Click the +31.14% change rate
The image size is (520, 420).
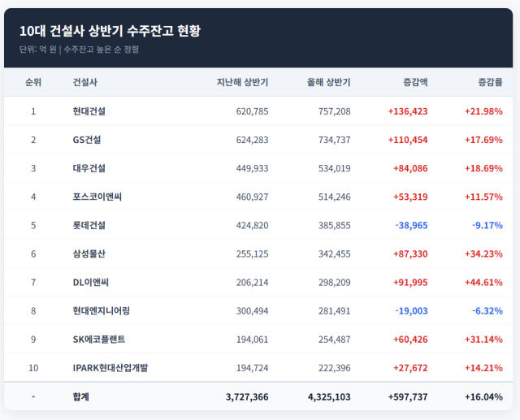(x=483, y=339)
